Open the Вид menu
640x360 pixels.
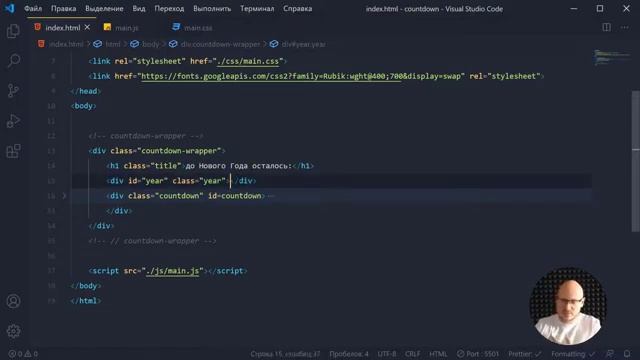(139, 9)
